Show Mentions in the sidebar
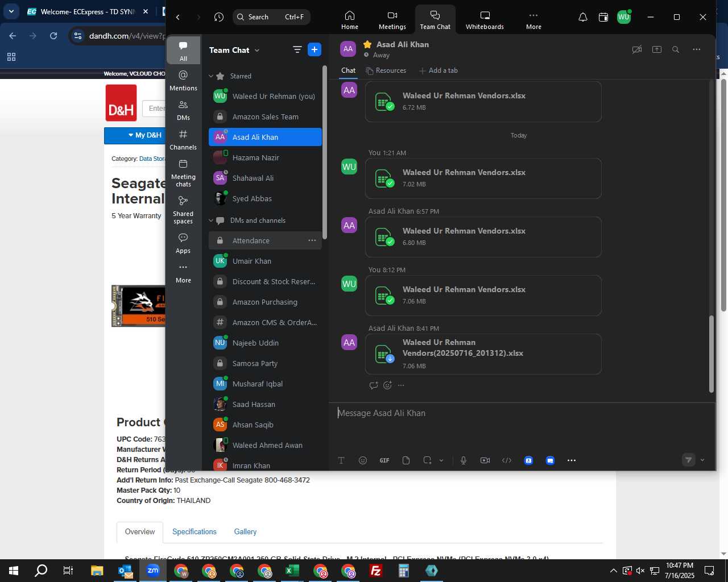This screenshot has width=728, height=582. pyautogui.click(x=183, y=81)
